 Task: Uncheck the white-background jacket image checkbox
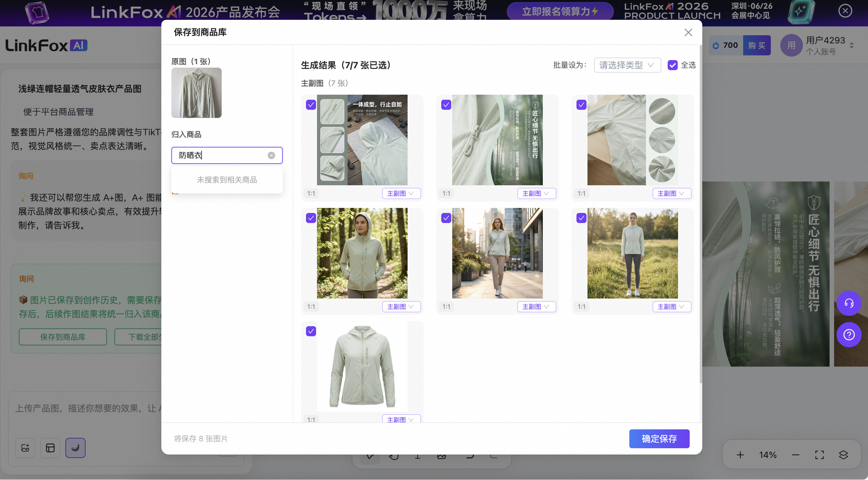tap(311, 331)
